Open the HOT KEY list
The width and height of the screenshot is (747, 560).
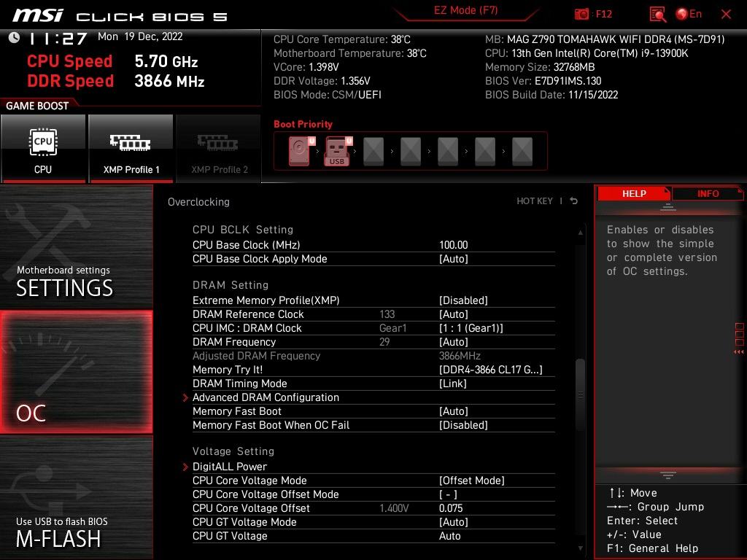[535, 201]
